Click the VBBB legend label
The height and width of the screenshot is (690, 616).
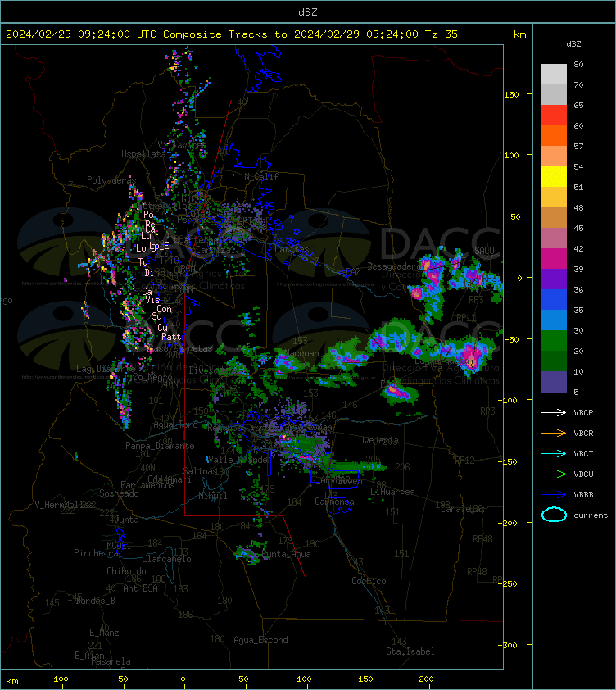coord(583,495)
